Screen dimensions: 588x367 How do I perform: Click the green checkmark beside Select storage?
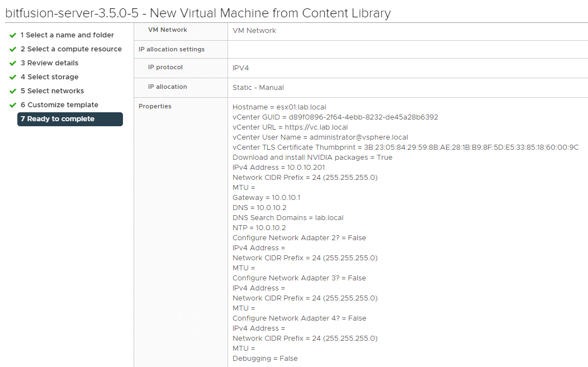tap(13, 77)
